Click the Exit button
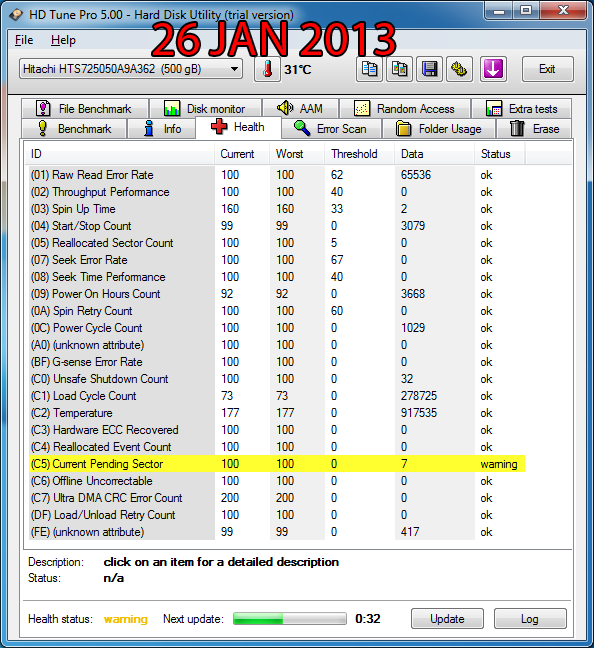 tap(548, 69)
